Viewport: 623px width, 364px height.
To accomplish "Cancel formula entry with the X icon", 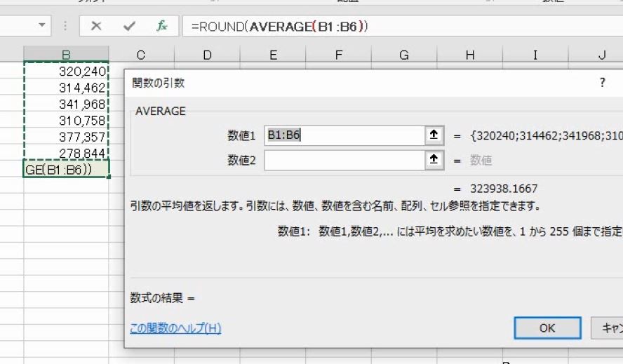I will pos(95,26).
